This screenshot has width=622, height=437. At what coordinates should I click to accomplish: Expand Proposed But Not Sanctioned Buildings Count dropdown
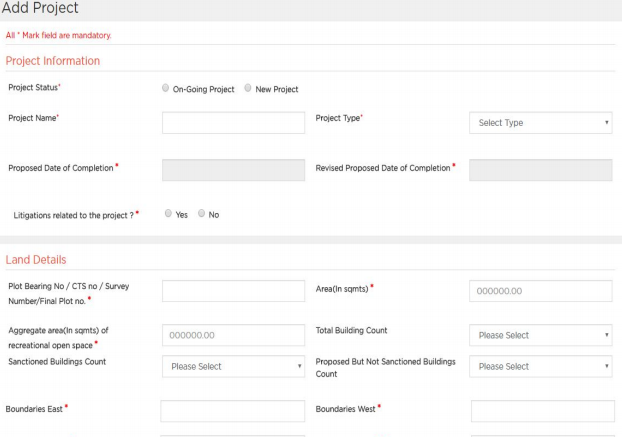[540, 366]
